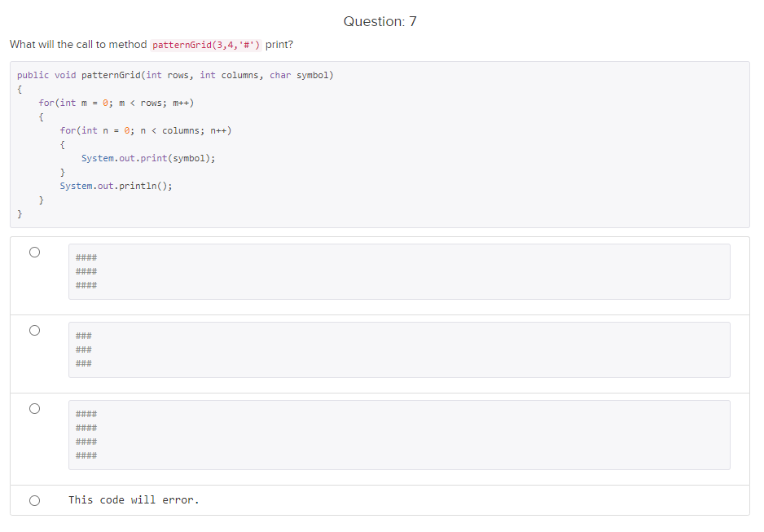Click the first answer option box showing three #### rows
The image size is (764, 532).
coord(399,271)
